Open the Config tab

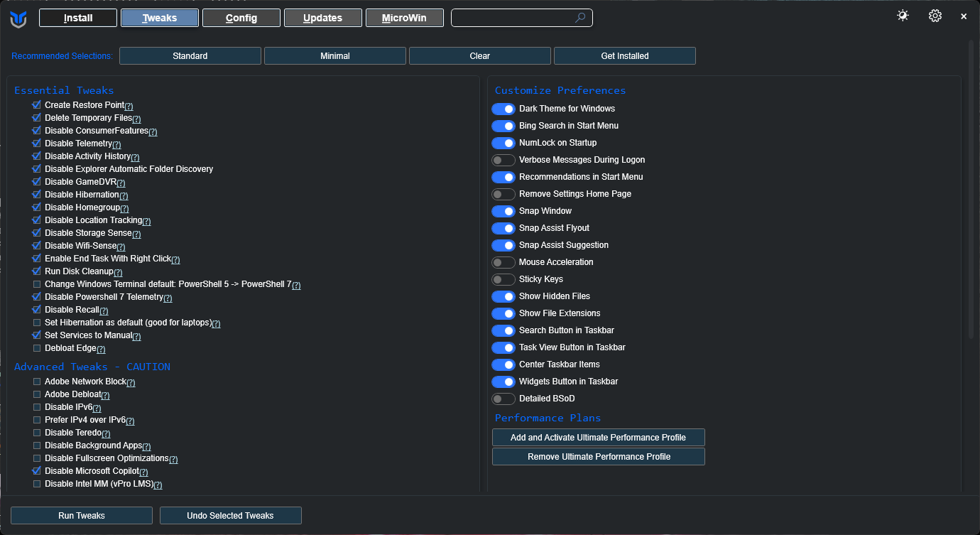[x=241, y=18]
